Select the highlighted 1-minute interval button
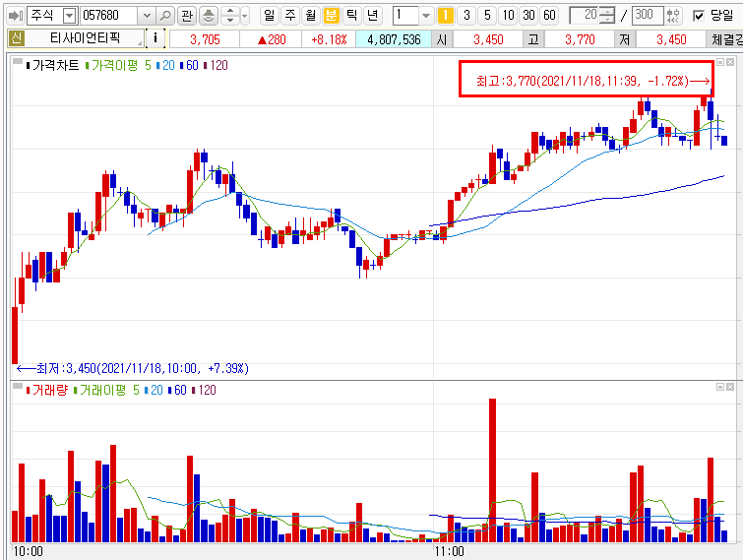 point(445,16)
